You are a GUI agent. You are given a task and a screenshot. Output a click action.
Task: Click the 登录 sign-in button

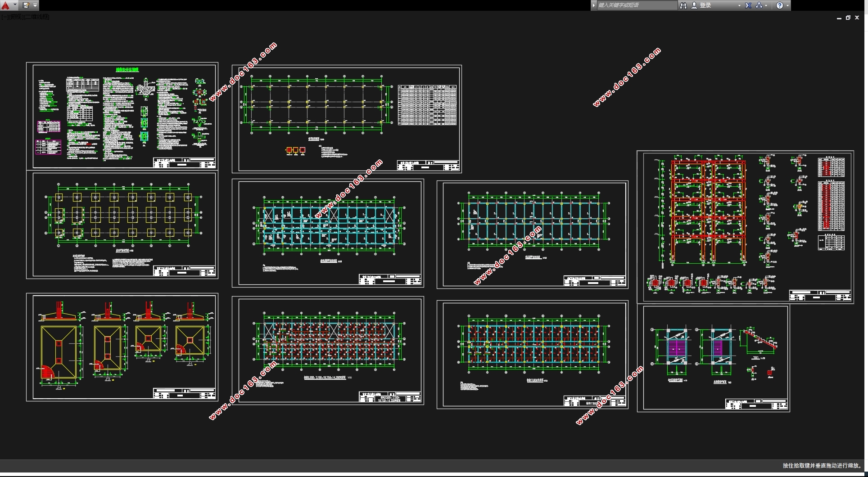[701, 5]
